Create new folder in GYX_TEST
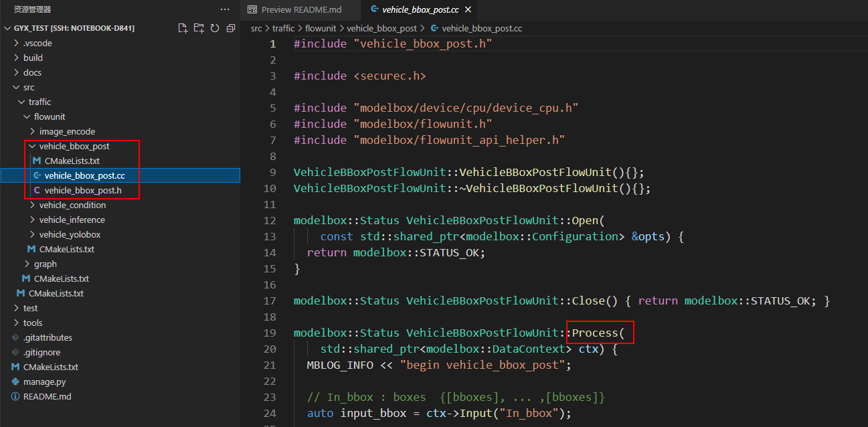The width and height of the screenshot is (868, 427). [x=199, y=28]
